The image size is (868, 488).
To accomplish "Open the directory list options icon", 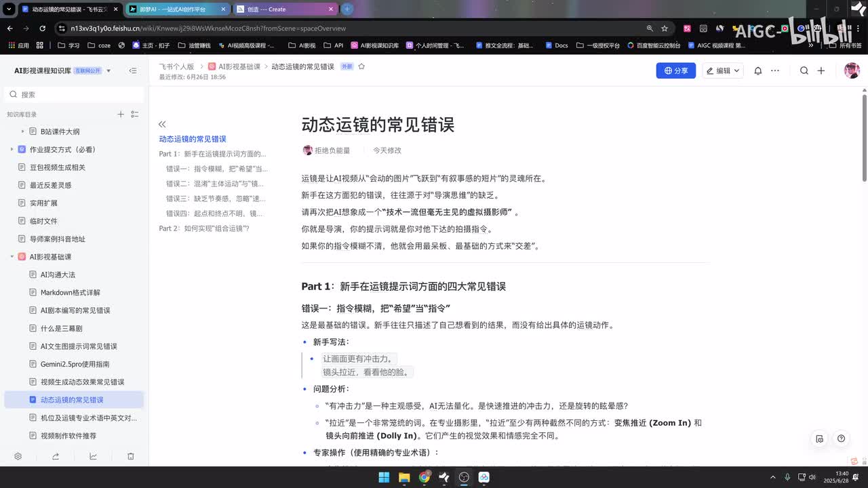I will (135, 115).
